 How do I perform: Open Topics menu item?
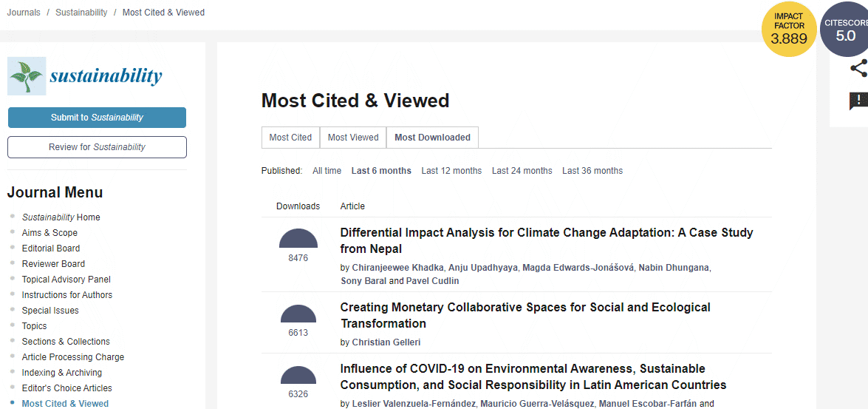(34, 326)
